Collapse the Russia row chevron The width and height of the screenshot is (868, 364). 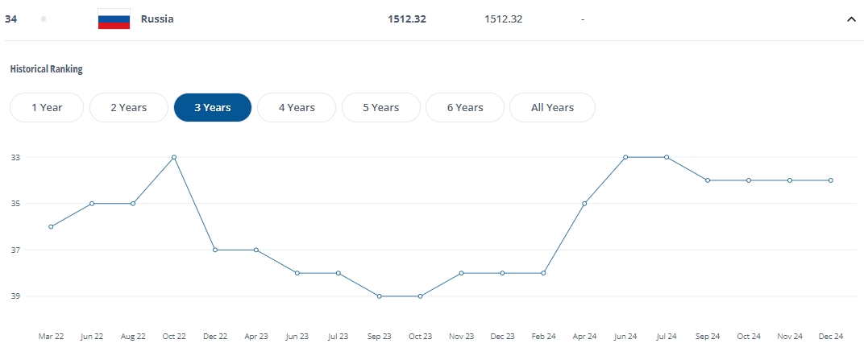coord(851,19)
